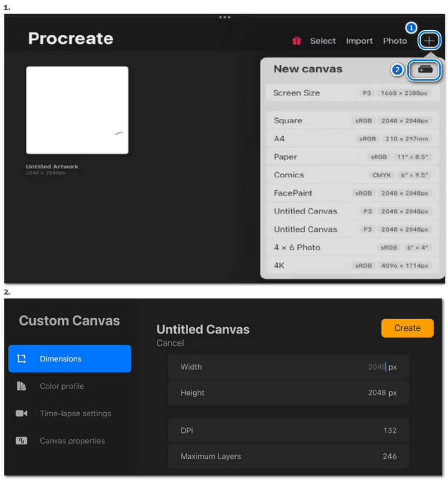
Task: Open the Untitled Artwork thumbnail
Action: click(77, 109)
